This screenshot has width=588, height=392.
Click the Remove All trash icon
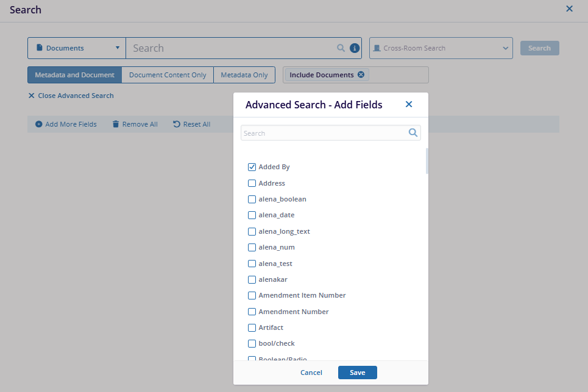coord(116,124)
